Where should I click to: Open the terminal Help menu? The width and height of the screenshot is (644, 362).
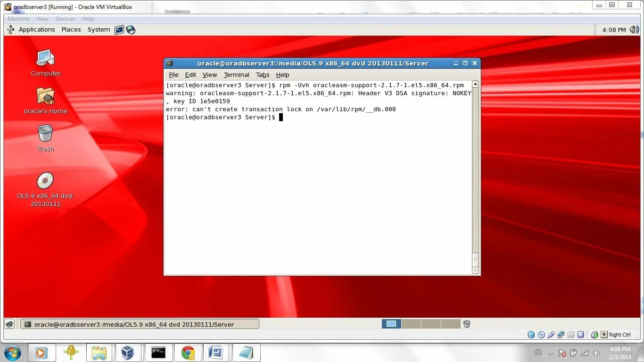pyautogui.click(x=282, y=75)
